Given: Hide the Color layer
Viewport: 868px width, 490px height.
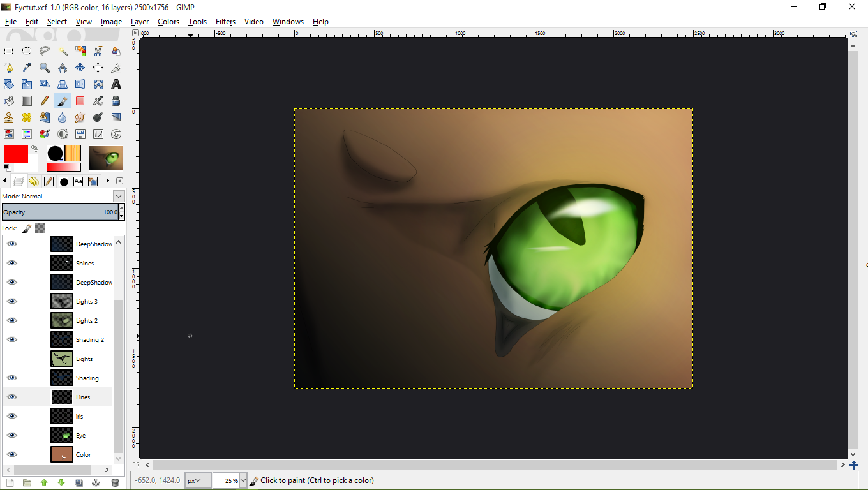Looking at the screenshot, I should [12, 454].
